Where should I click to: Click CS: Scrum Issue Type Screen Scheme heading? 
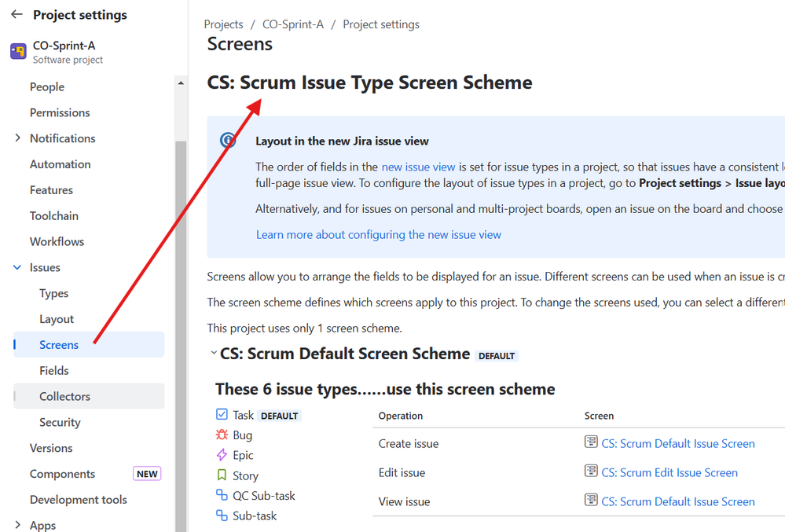coord(369,83)
